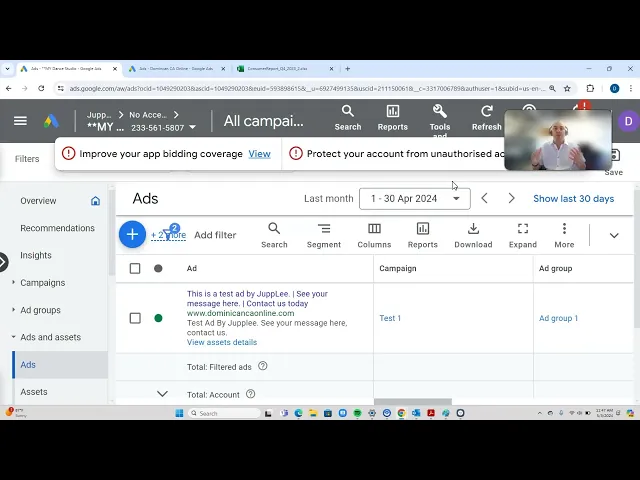The width and height of the screenshot is (640, 480).
Task: Select all ads header checkbox
Action: [x=135, y=269]
